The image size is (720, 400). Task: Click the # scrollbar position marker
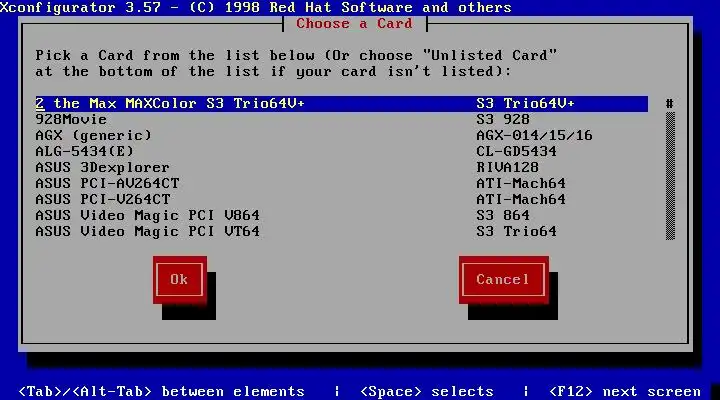[670, 104]
